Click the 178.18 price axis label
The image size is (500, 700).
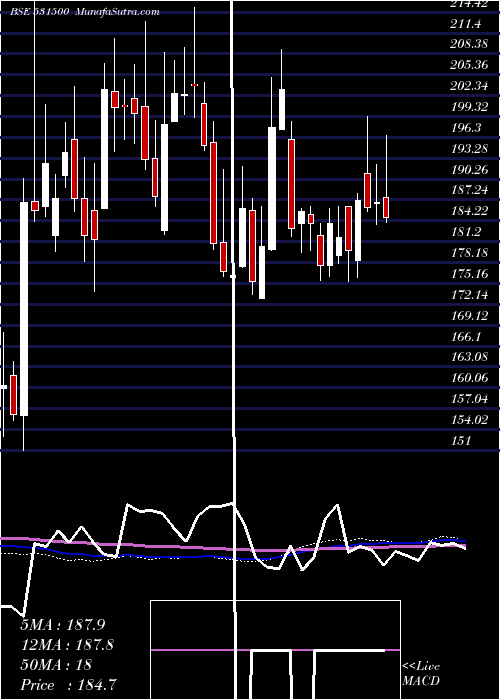pyautogui.click(x=470, y=253)
